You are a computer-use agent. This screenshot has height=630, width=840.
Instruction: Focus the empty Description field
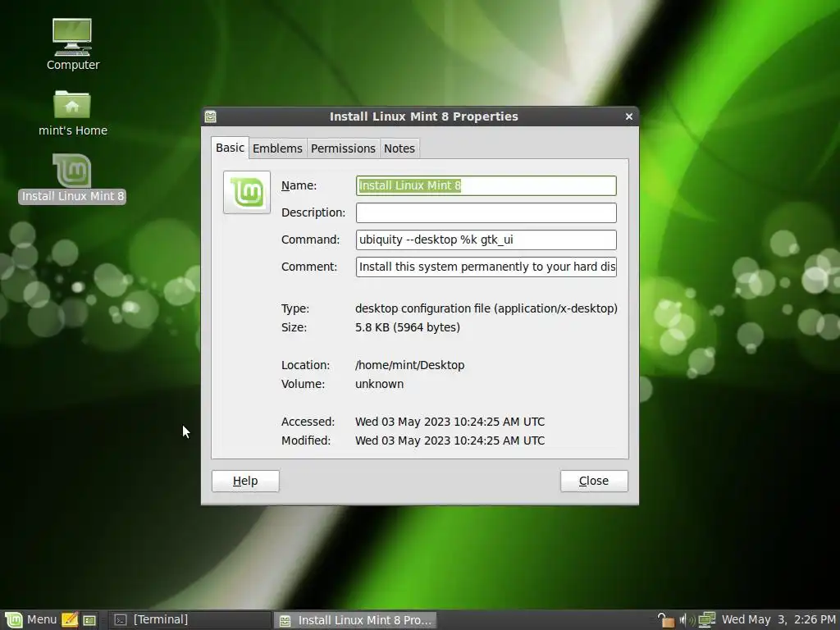click(486, 212)
